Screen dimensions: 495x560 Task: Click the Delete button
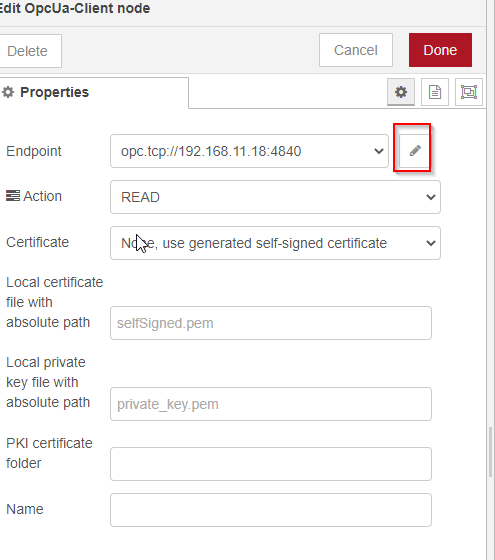tap(29, 51)
